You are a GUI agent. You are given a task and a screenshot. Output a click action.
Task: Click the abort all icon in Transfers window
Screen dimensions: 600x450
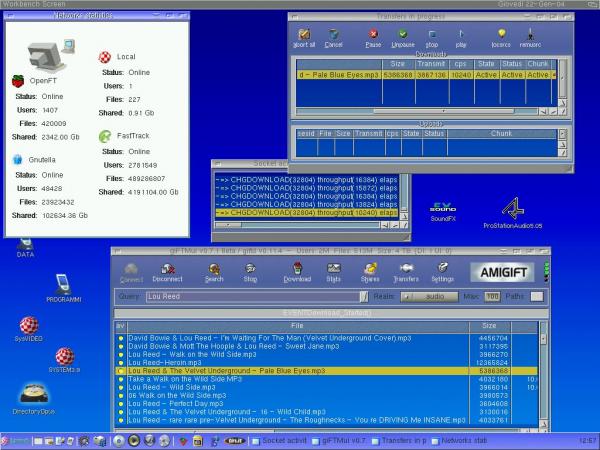[304, 38]
